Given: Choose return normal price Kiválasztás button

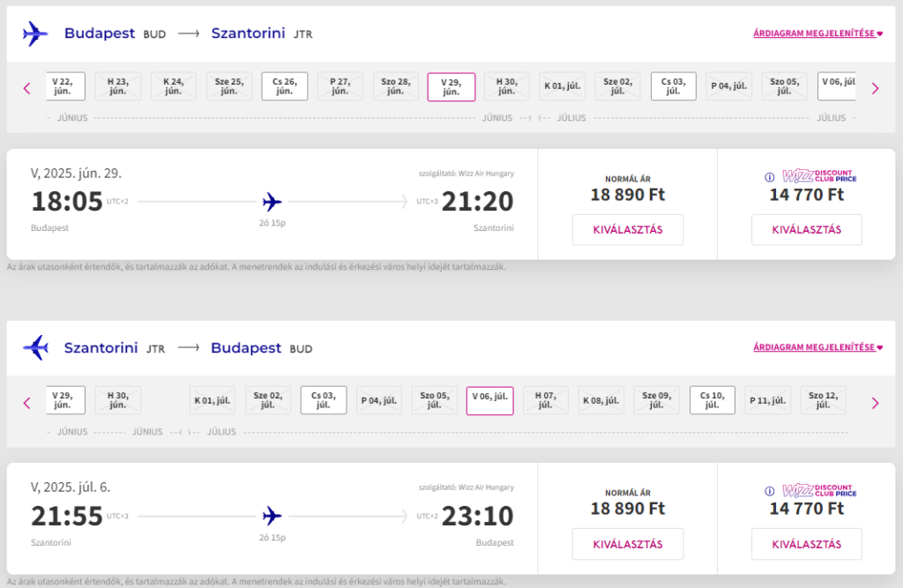Looking at the screenshot, I should (x=628, y=544).
